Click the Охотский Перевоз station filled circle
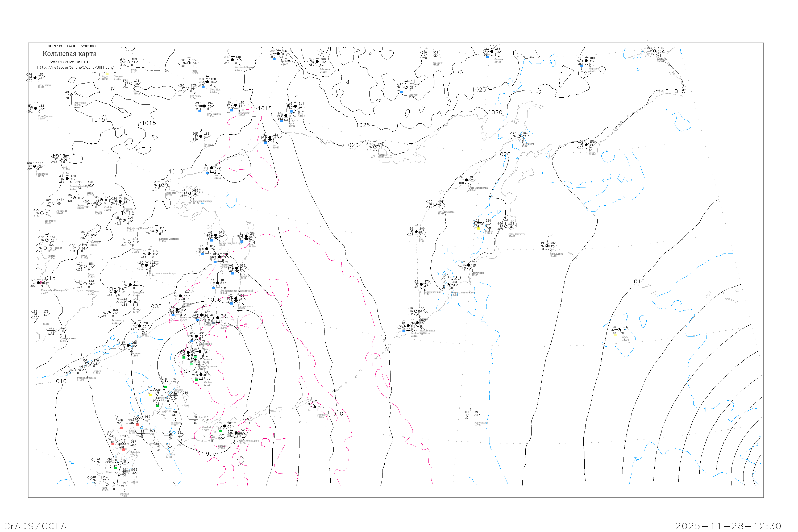798x532 pixels. (x=232, y=60)
